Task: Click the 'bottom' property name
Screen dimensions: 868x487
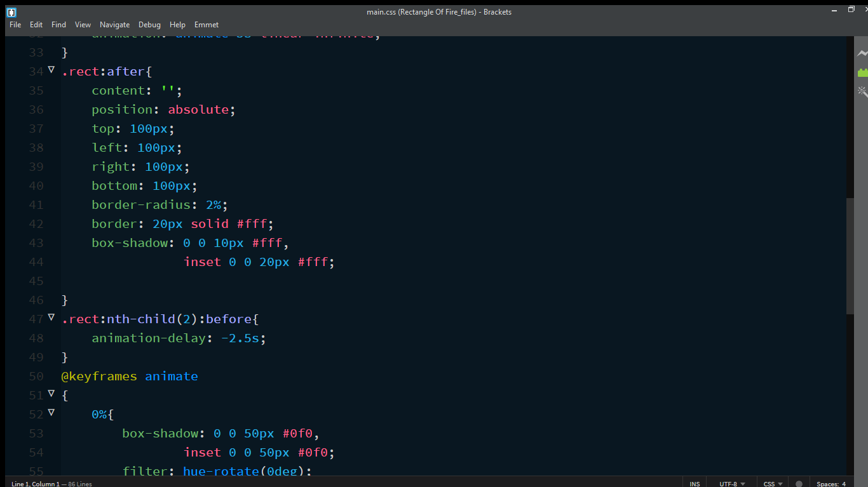Action: coord(114,186)
